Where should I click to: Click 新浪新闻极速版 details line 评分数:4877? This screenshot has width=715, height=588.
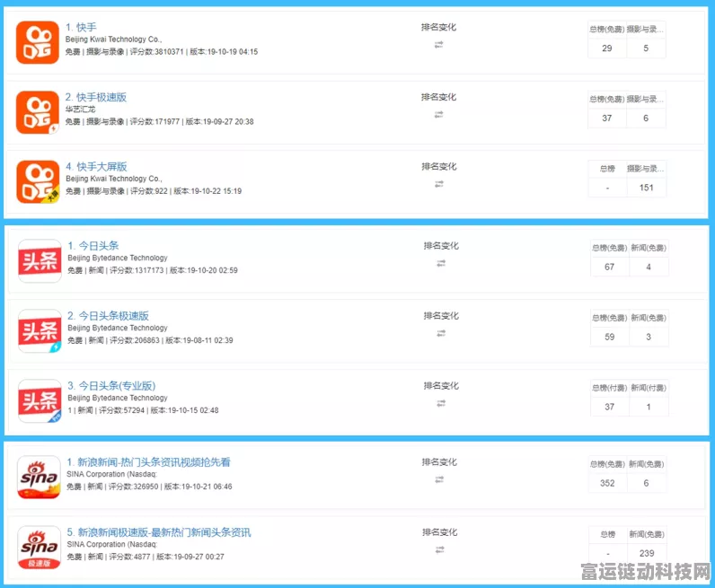pyautogui.click(x=146, y=557)
